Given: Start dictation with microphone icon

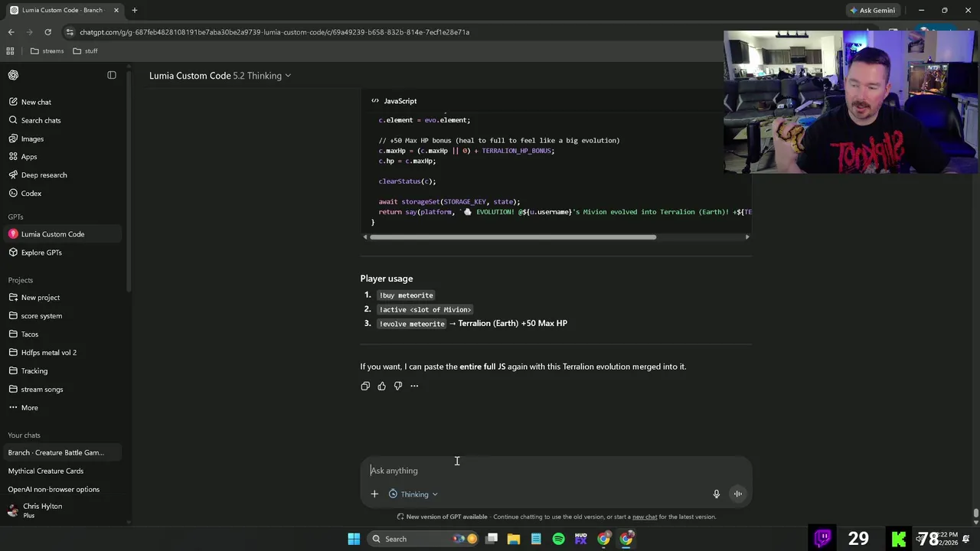Looking at the screenshot, I should click(717, 494).
